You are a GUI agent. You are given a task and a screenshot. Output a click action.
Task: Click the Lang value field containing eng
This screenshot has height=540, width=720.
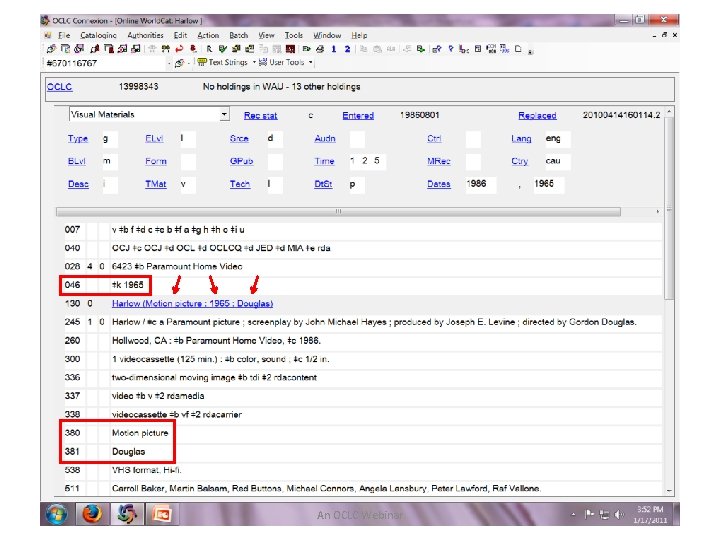click(x=557, y=139)
